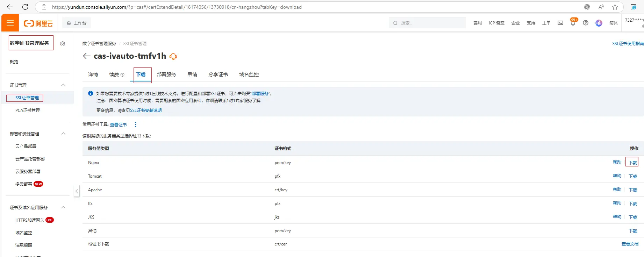Open the Cloud Shell terminal icon
This screenshot has width=644, height=257.
[x=560, y=23]
